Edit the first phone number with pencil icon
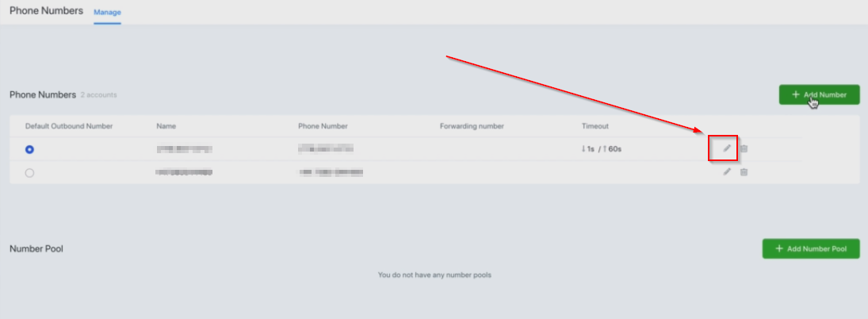868x319 pixels. (x=727, y=148)
